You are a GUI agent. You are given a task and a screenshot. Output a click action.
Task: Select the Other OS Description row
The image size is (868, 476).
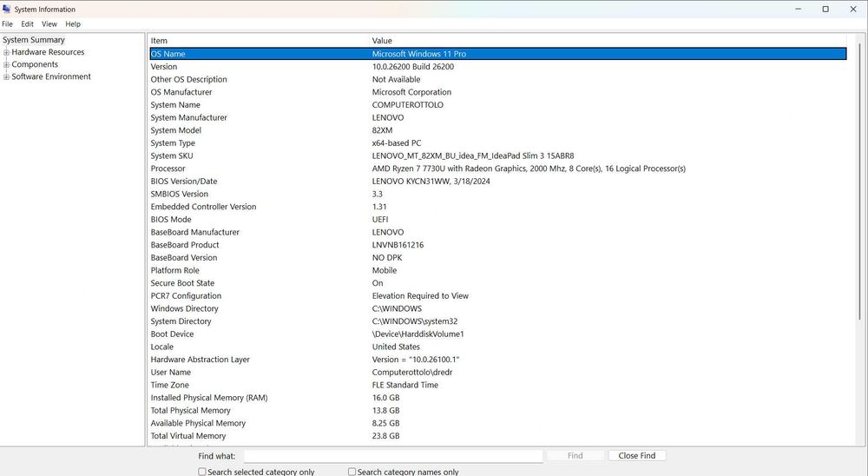click(498, 79)
